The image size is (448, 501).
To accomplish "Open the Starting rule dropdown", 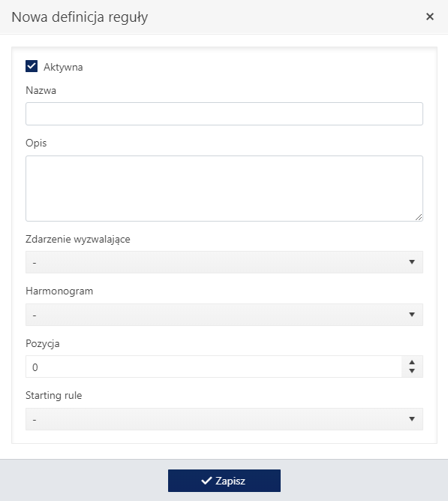I will tap(224, 419).
